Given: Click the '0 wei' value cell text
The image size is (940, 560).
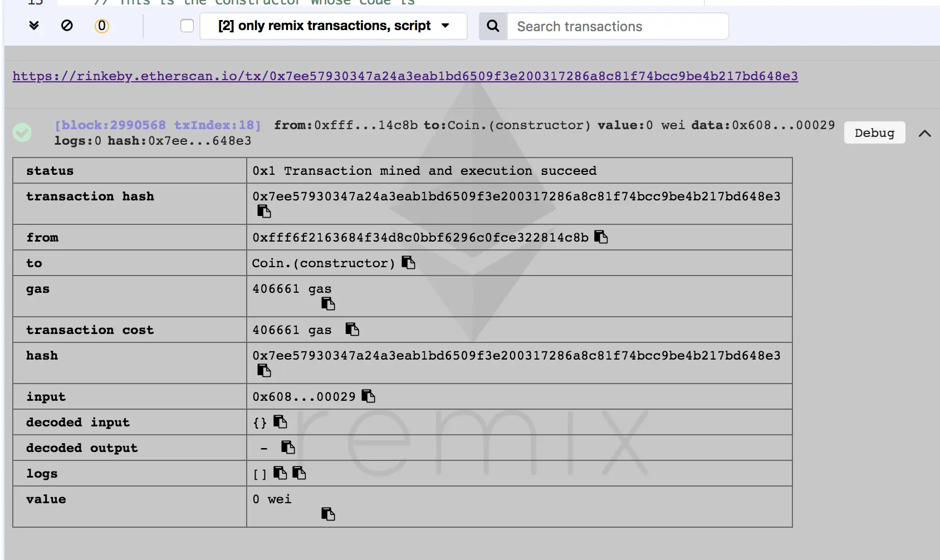Looking at the screenshot, I should click(272, 499).
